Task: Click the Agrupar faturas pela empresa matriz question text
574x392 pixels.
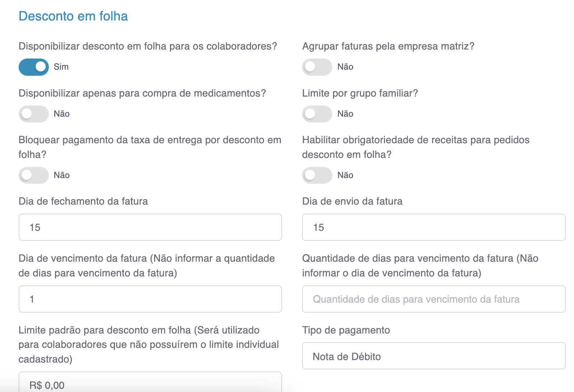Action: tap(388, 46)
